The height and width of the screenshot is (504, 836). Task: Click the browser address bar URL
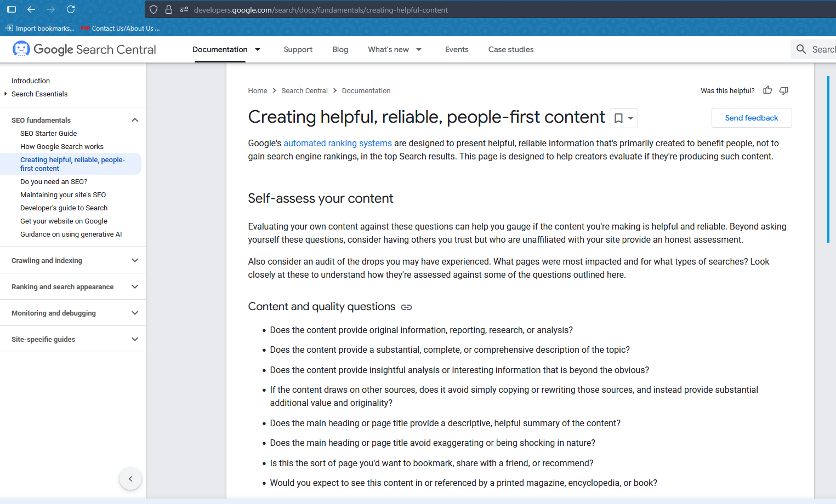point(321,10)
